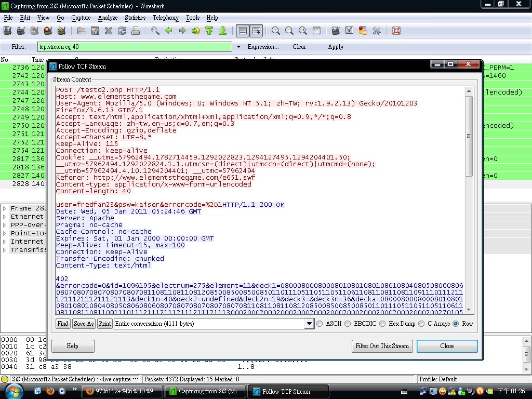Click the close capture file X icon
Screen dimensions: 532x399
109,31
